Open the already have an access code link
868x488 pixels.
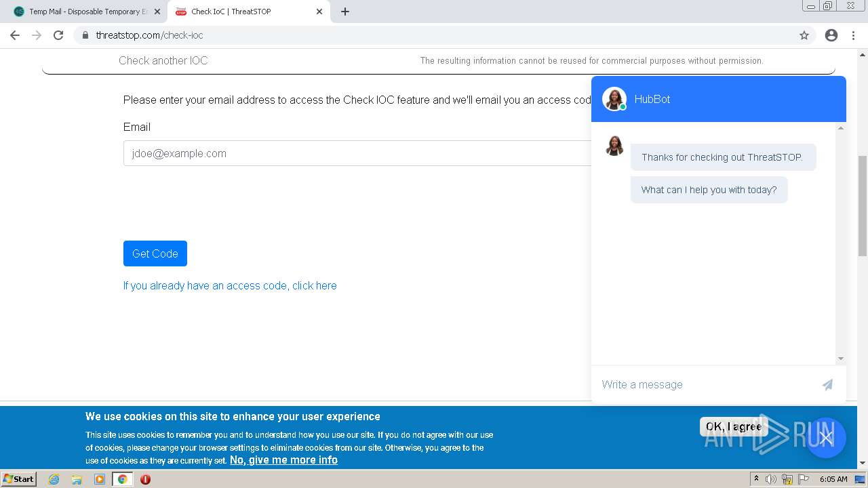(x=230, y=285)
